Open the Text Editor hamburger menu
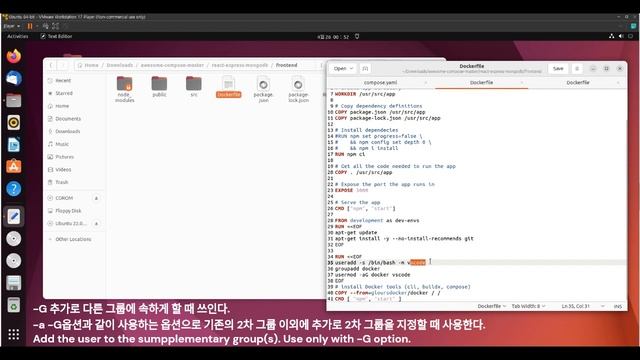640x360 pixels. (577, 69)
